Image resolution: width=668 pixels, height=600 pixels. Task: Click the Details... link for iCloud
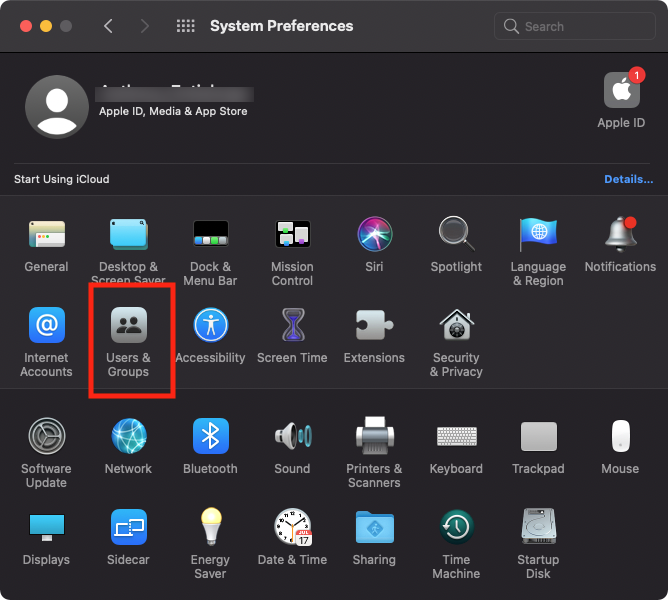[x=628, y=179]
